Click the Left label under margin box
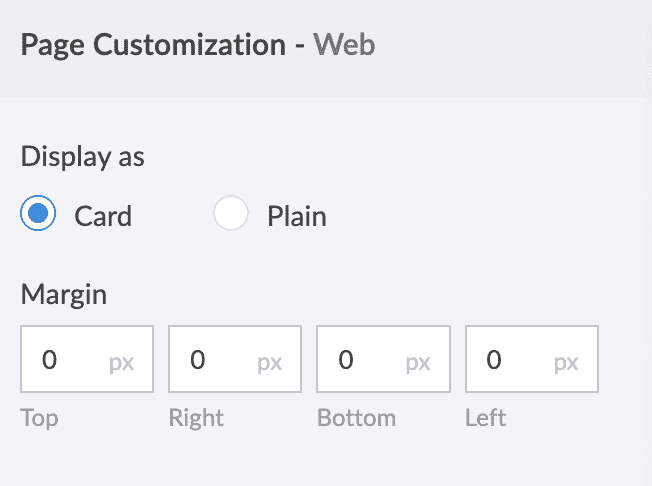 485,417
